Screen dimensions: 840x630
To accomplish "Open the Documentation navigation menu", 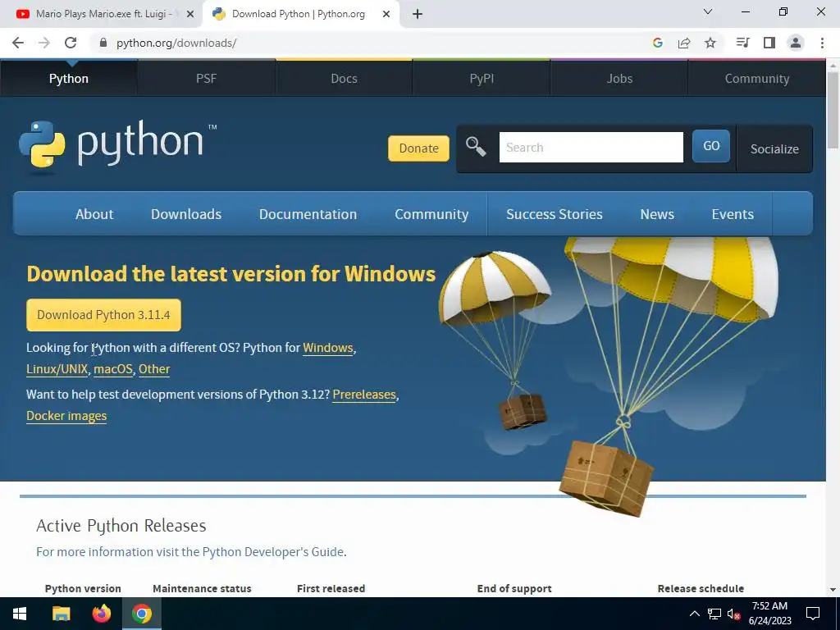I will pos(308,214).
